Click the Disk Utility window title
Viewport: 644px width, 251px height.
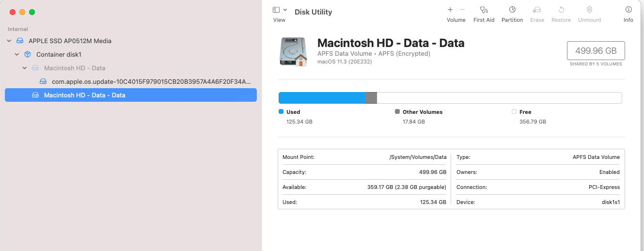[x=313, y=12]
